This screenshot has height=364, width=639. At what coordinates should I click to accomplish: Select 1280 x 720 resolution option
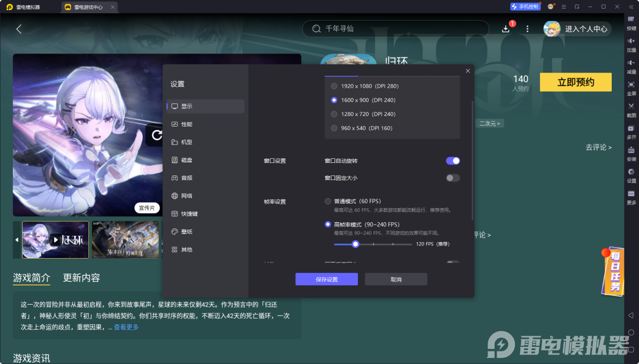tap(334, 114)
